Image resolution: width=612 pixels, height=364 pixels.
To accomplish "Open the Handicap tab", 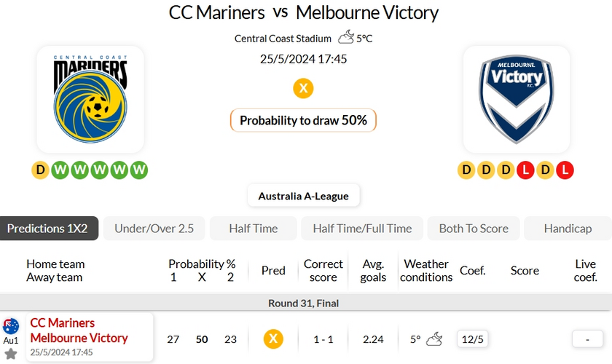I will click(568, 229).
